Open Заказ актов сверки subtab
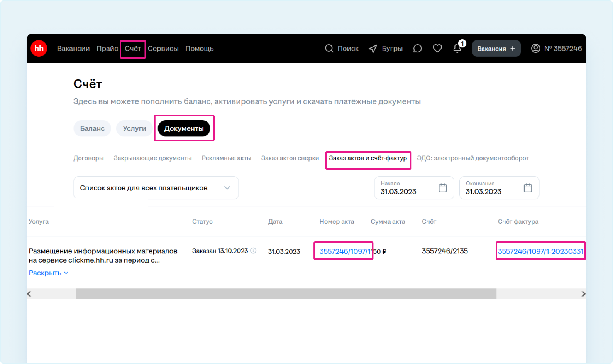The image size is (613, 364). tap(290, 158)
